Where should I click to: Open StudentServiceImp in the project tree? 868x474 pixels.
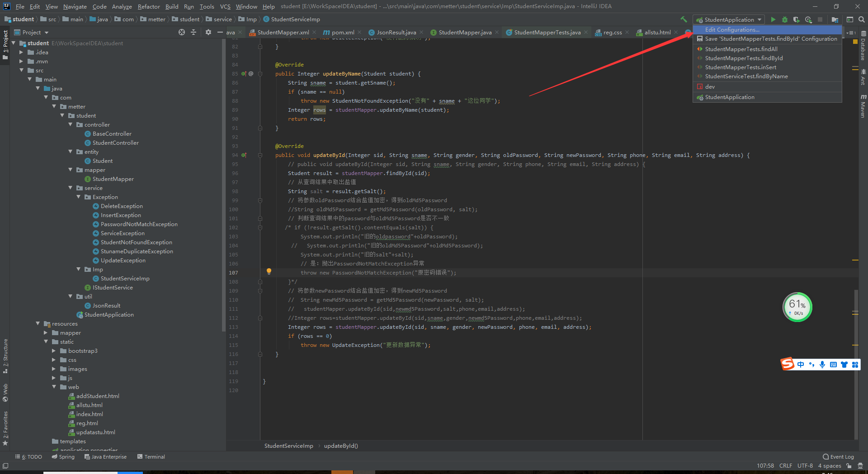(x=125, y=278)
